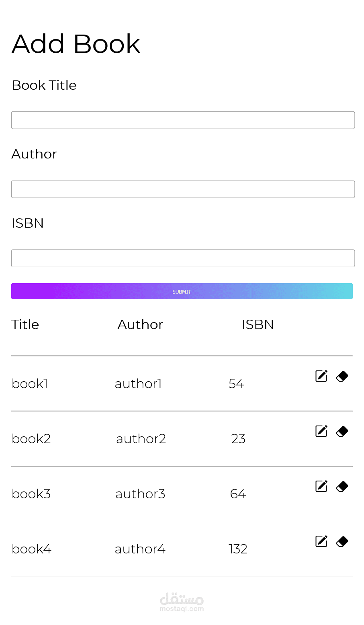
Task: Delete book2 using the eraser icon
Action: tap(342, 432)
